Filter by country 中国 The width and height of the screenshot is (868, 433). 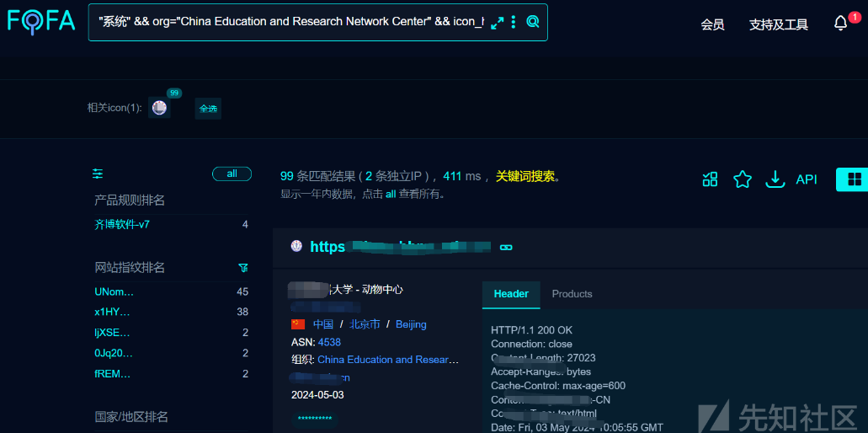(323, 324)
